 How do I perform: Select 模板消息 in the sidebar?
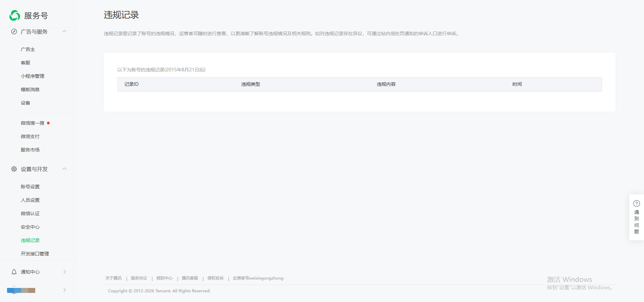pyautogui.click(x=30, y=89)
